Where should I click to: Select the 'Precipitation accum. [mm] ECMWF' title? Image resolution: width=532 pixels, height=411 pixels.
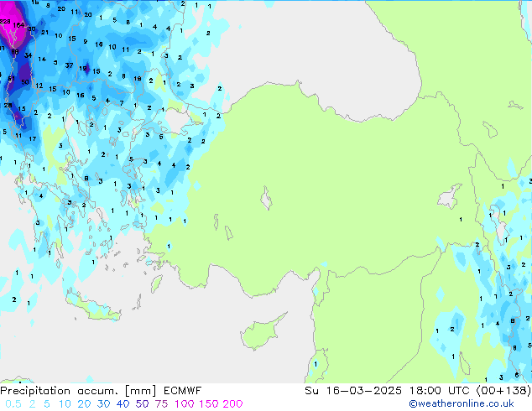pos(101,391)
